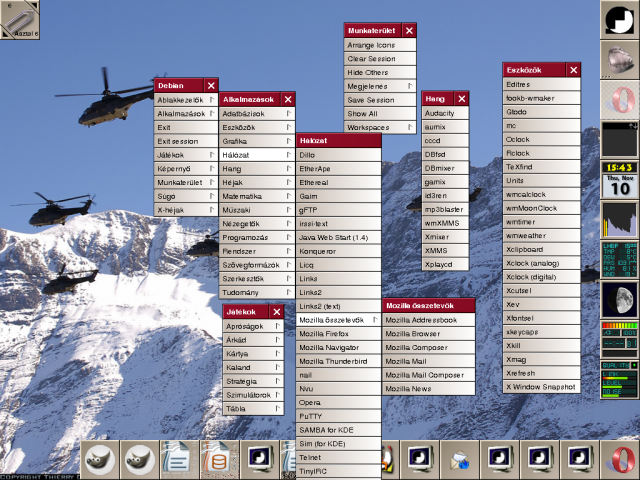Expand Megjelenés submenu in Munkaterület menu
This screenshot has height=480, width=640.
pos(380,86)
